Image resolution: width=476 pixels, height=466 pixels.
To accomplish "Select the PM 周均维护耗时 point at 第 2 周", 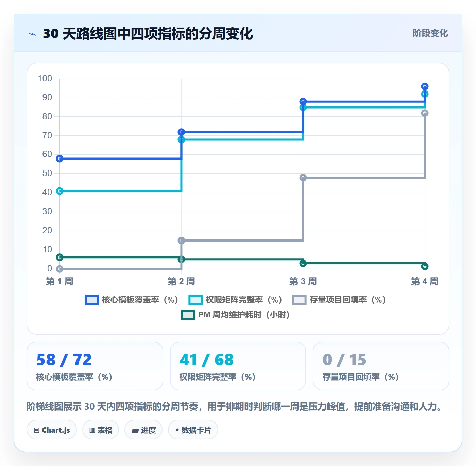I will (181, 259).
